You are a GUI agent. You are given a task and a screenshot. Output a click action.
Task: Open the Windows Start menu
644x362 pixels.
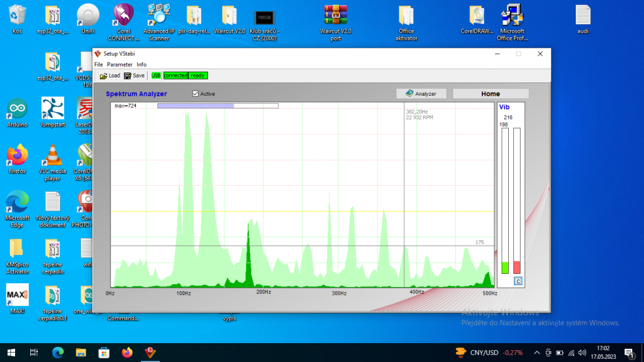(11, 352)
